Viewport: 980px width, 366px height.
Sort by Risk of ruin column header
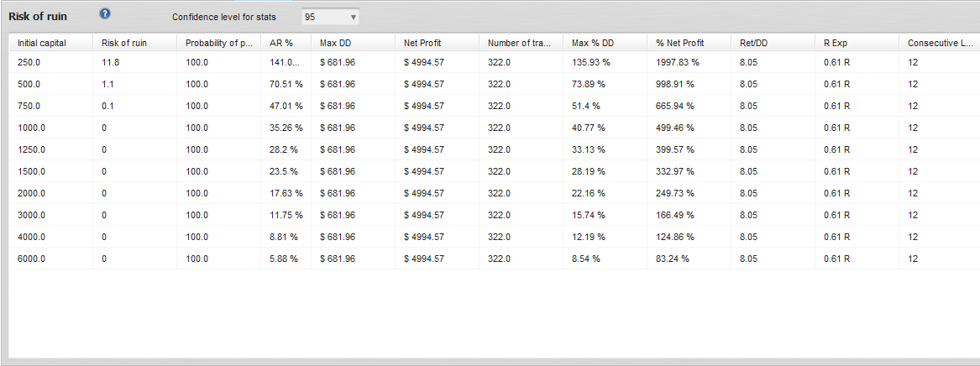click(123, 42)
